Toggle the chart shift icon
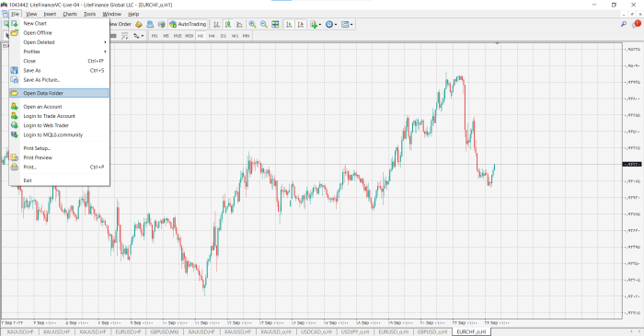The height and width of the screenshot is (336, 644). click(300, 24)
